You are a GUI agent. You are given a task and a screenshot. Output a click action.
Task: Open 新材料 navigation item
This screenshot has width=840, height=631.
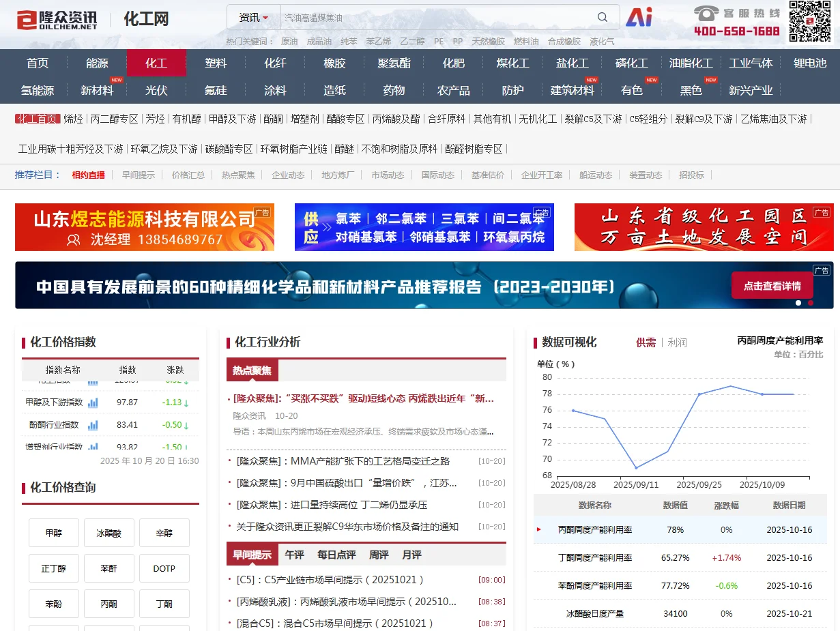pos(97,90)
